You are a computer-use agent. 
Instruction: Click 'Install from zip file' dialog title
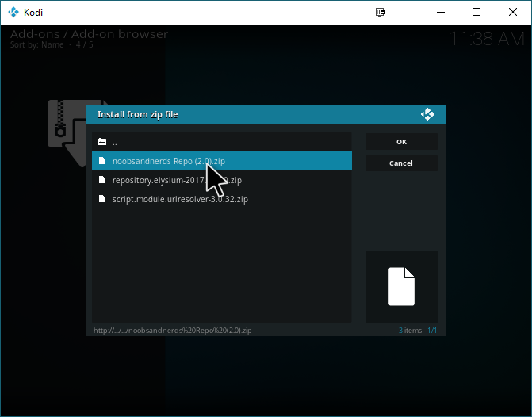tap(137, 114)
